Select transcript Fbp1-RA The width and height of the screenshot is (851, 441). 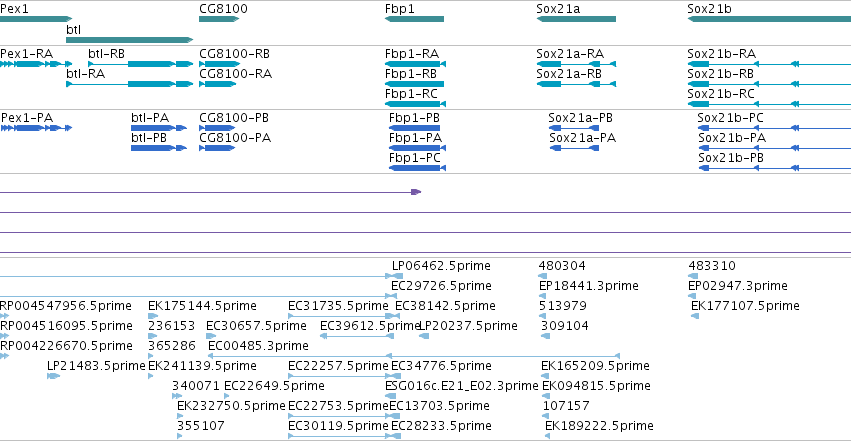coord(415,64)
